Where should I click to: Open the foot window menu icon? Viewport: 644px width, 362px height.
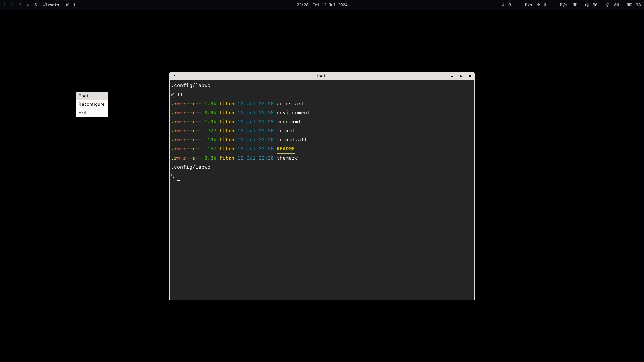pos(174,76)
